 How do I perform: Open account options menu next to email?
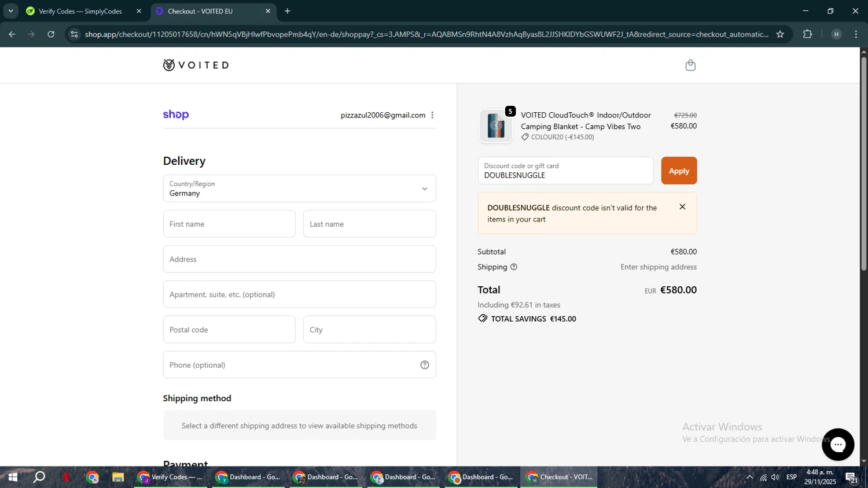[x=432, y=115]
